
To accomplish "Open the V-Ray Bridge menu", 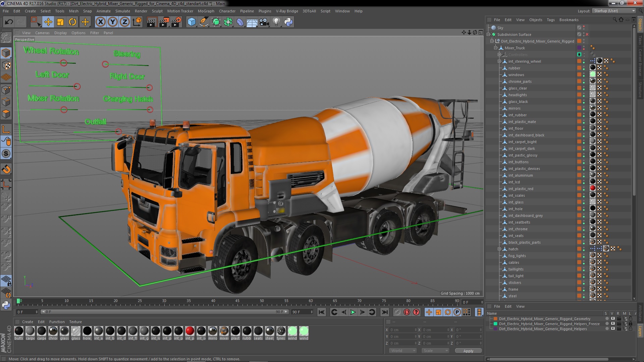I will coord(287,11).
